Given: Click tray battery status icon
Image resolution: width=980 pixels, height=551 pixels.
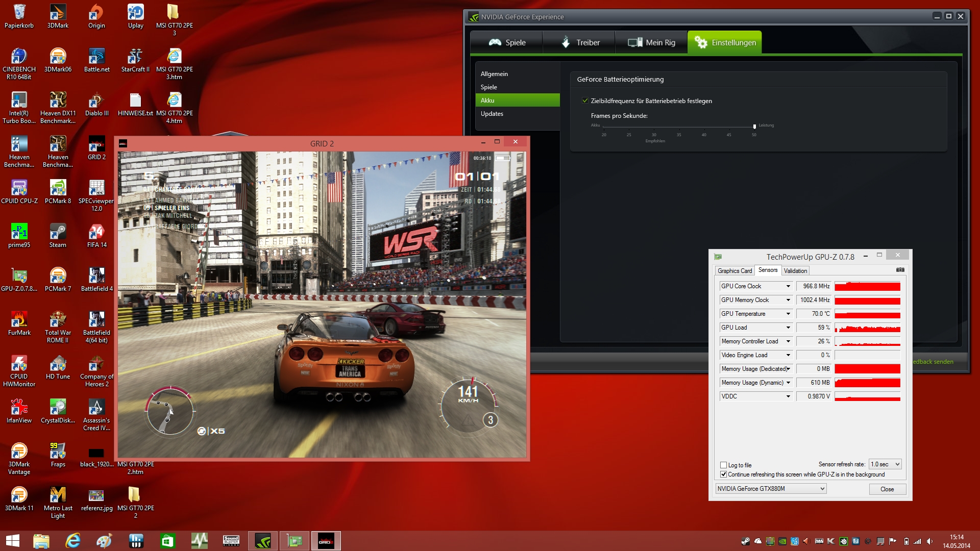Looking at the screenshot, I should coord(906,541).
